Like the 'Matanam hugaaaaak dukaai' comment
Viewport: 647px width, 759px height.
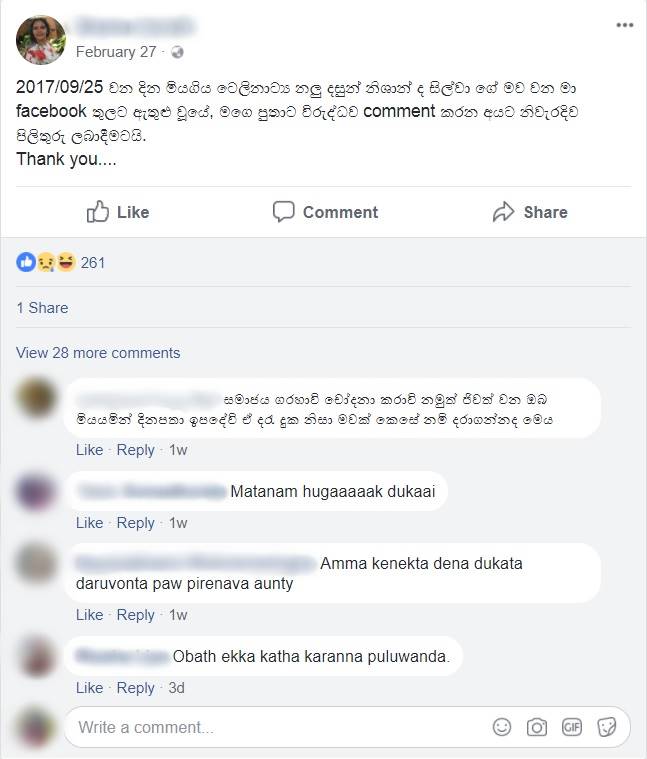(90, 523)
